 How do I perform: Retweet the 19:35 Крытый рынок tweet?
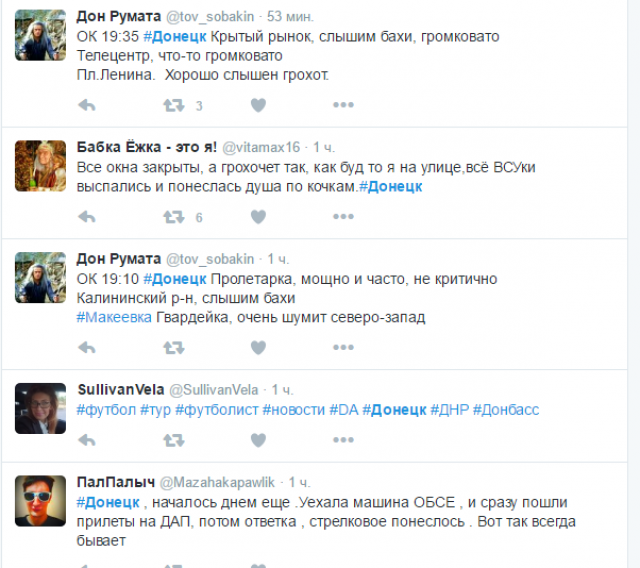[174, 105]
